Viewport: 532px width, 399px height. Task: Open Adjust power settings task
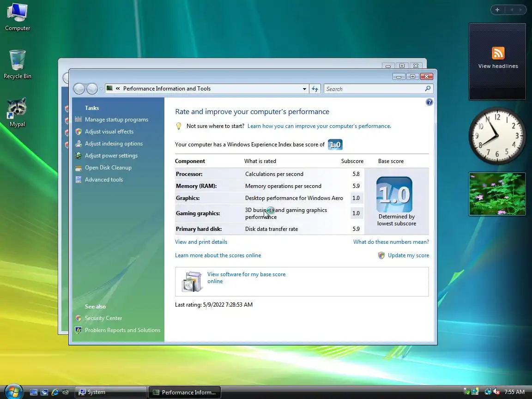pos(111,155)
